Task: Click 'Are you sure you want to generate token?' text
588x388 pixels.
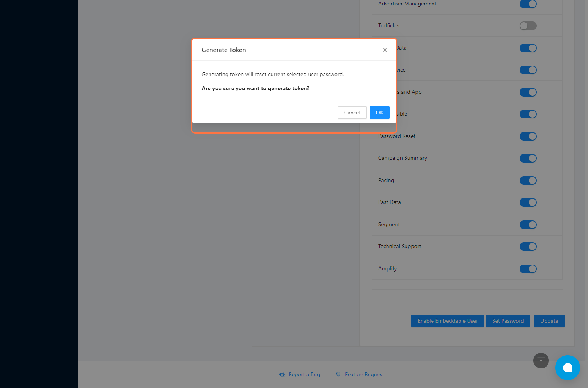Action: tap(255, 89)
